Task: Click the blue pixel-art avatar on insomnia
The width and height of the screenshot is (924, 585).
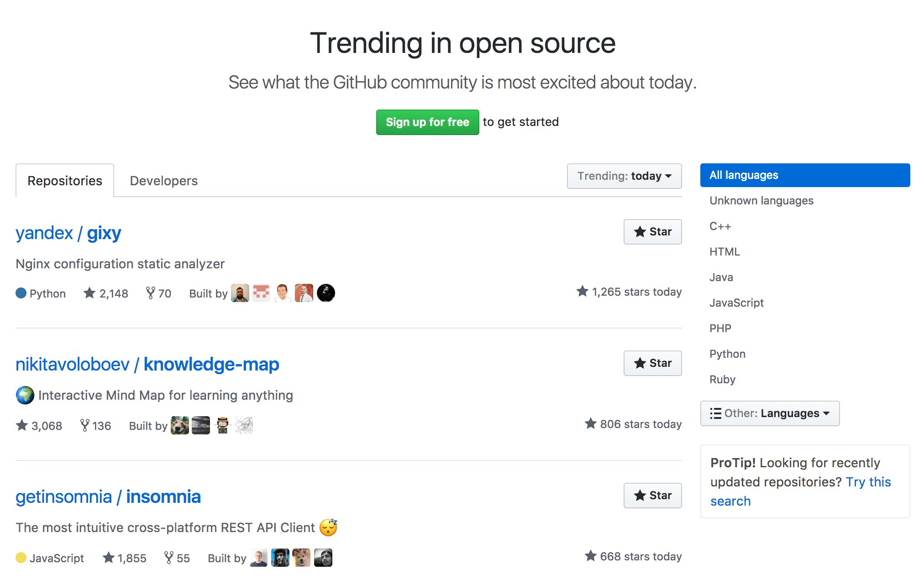Action: [280, 558]
